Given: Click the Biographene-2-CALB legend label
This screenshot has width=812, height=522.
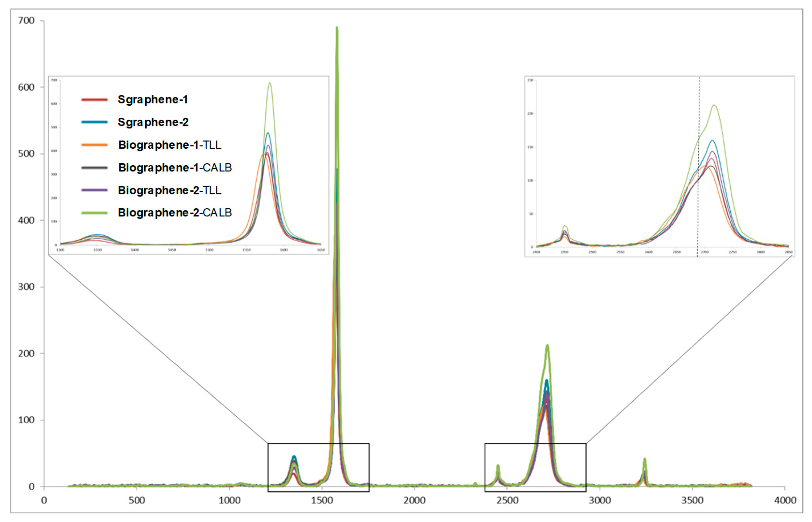Looking at the screenshot, I should click(x=175, y=212).
